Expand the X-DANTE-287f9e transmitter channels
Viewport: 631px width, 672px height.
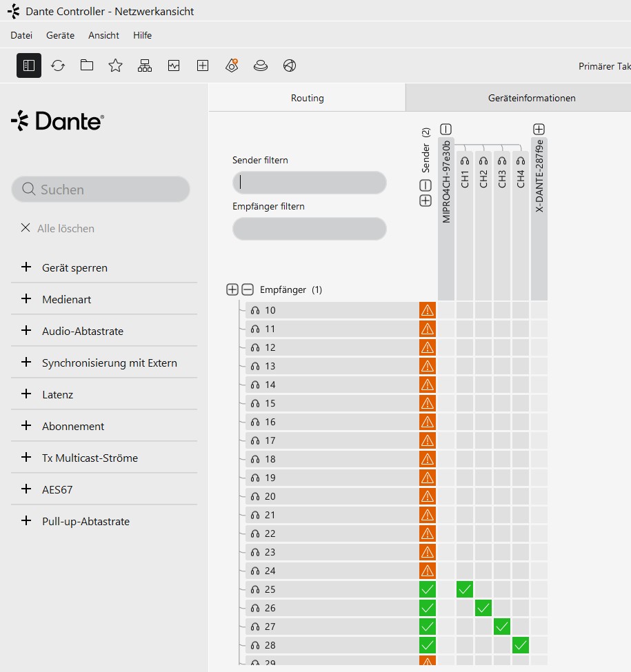(x=539, y=129)
